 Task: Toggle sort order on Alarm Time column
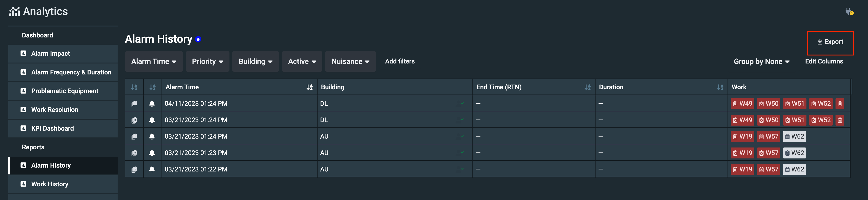point(309,87)
